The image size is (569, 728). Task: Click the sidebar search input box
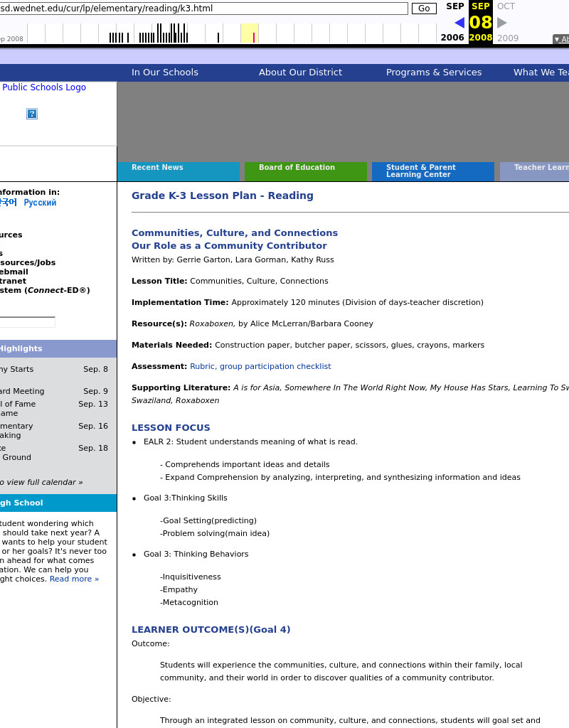click(28, 322)
